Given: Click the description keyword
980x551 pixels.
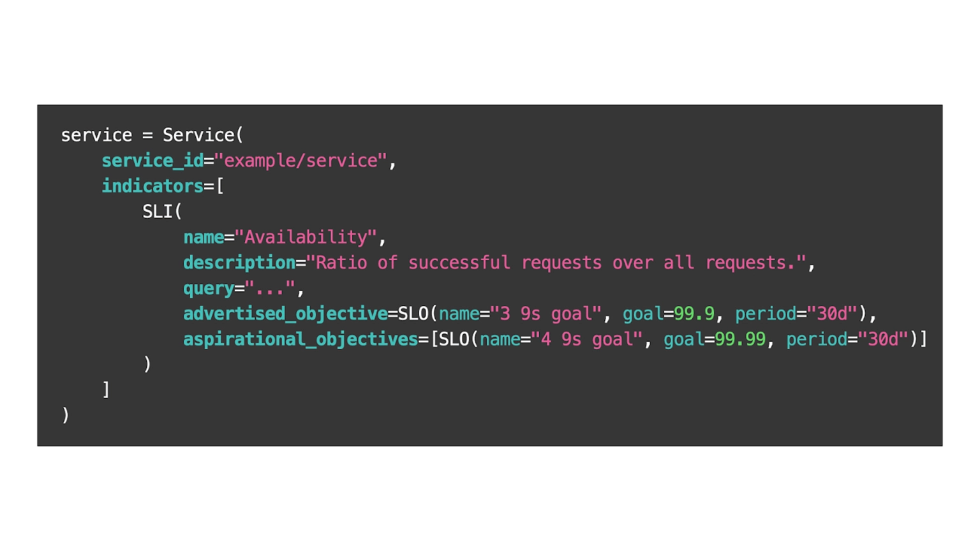Looking at the screenshot, I should click(239, 263).
